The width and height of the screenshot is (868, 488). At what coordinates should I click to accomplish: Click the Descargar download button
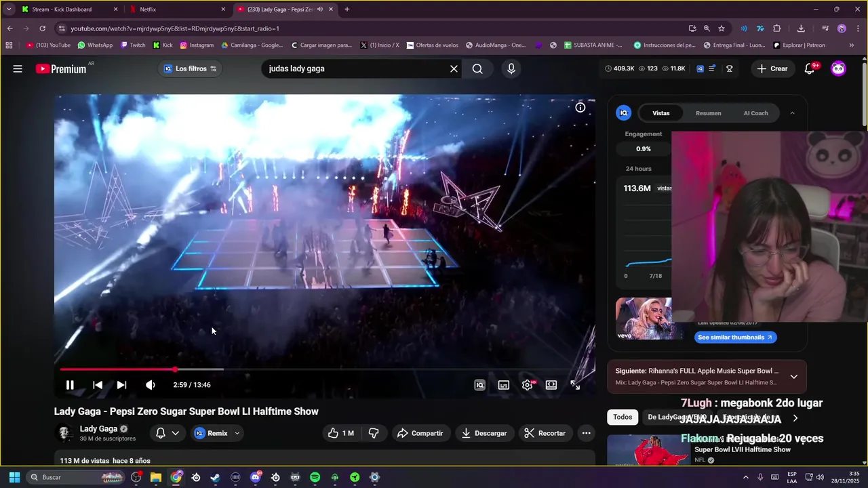tap(485, 433)
